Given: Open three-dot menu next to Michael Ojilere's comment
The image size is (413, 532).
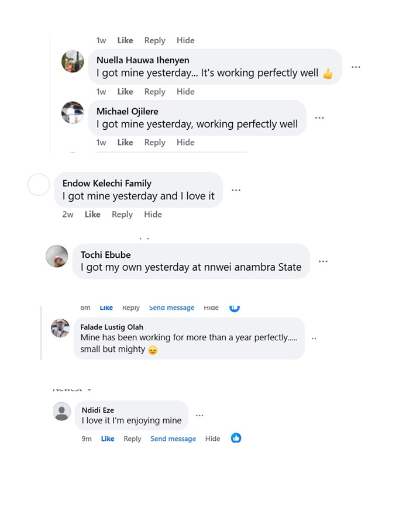Looking at the screenshot, I should 319,118.
